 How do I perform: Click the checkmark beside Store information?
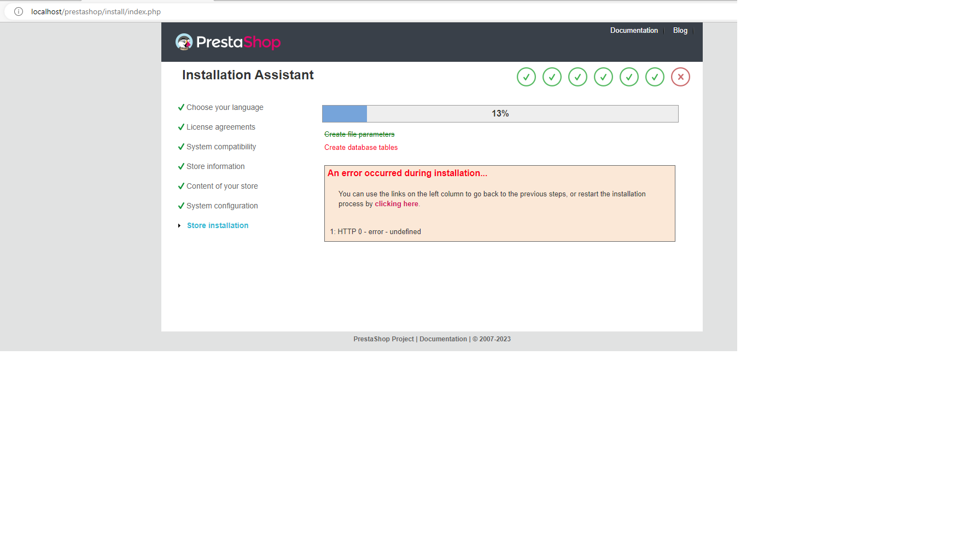181,166
